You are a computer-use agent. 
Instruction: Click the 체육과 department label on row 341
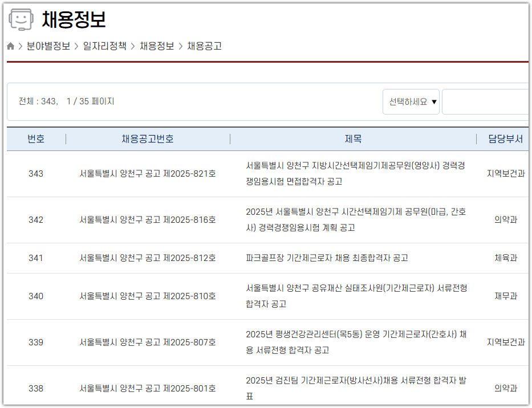(x=505, y=258)
